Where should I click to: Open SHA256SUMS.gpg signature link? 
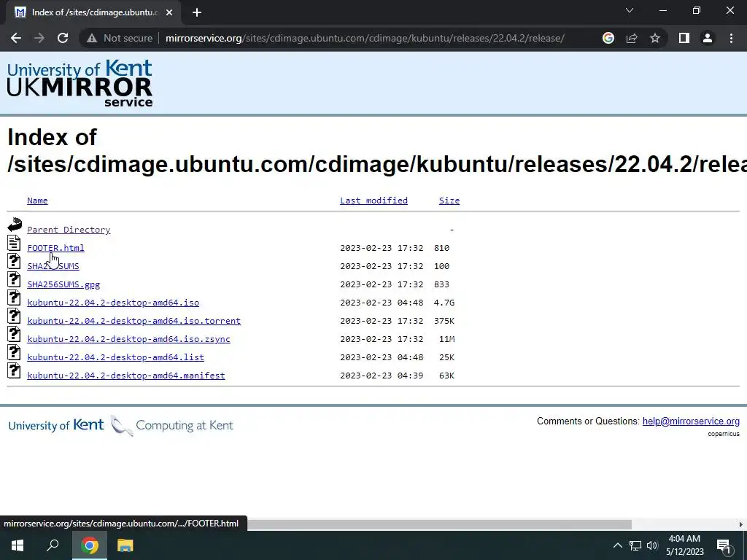pyautogui.click(x=63, y=284)
